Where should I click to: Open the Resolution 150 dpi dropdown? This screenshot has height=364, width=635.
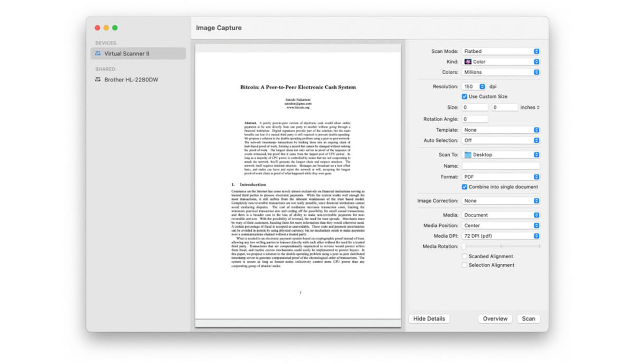click(x=474, y=86)
